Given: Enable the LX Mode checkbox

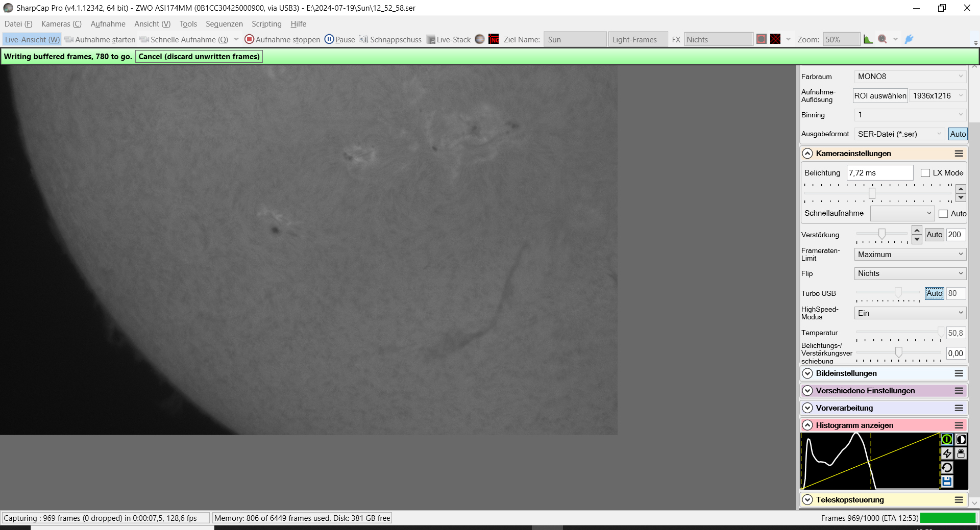Looking at the screenshot, I should pos(925,173).
